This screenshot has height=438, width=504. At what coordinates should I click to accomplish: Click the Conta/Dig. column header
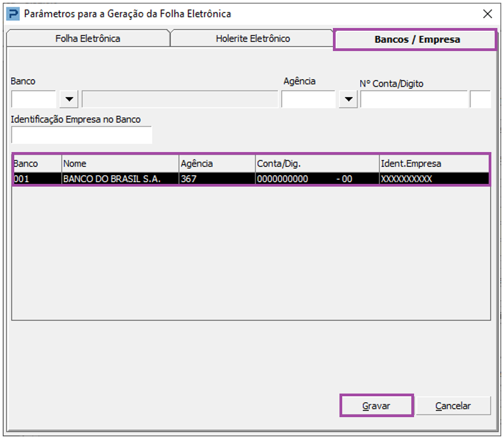click(x=316, y=164)
